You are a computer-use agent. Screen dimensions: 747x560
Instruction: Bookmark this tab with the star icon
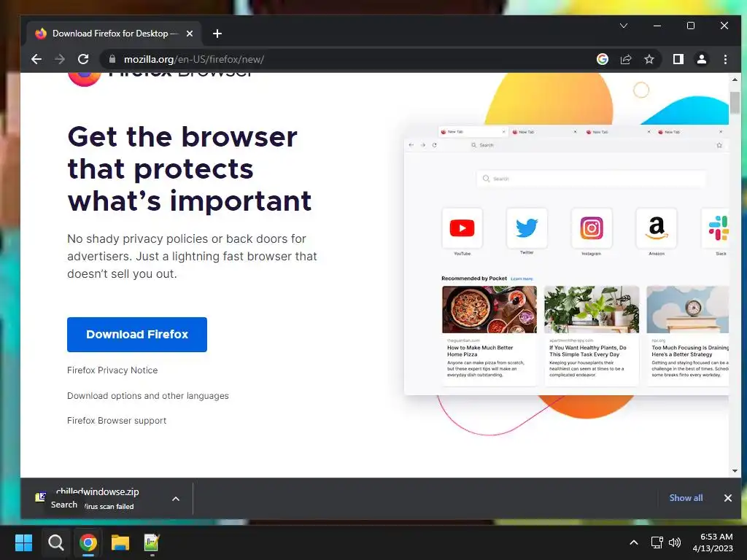coord(649,59)
